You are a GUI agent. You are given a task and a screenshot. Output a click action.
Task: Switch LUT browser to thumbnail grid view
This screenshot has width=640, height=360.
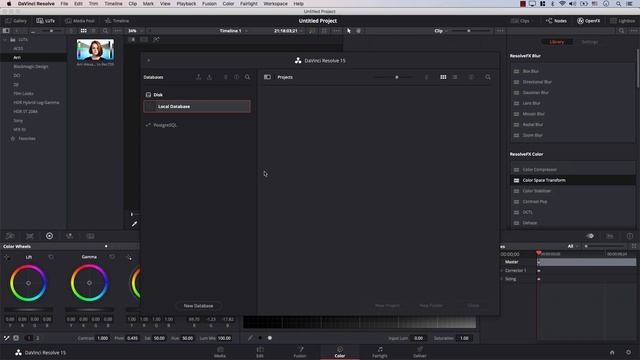[83, 31]
